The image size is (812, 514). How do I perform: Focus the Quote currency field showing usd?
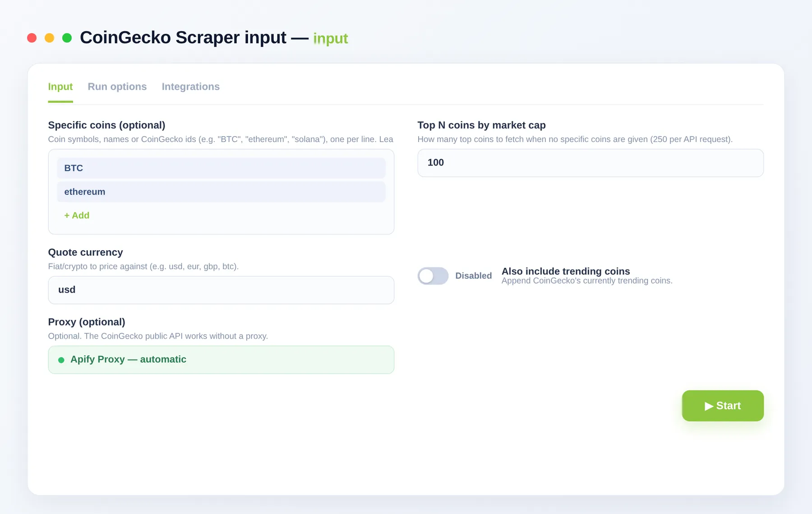click(x=221, y=290)
